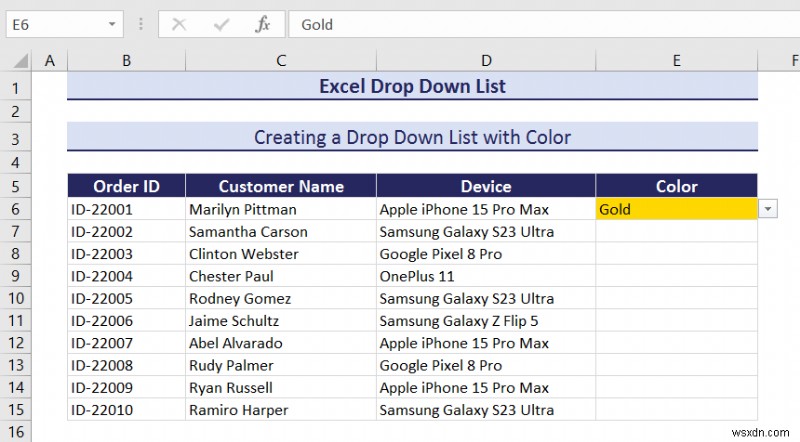The image size is (800, 442).
Task: Select row 16 header
Action: [x=16, y=432]
